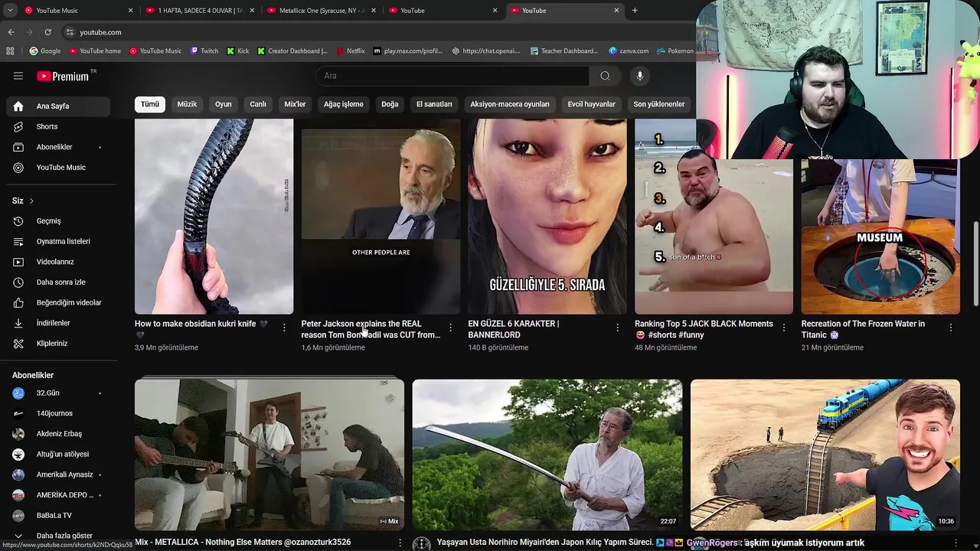This screenshot has height=551, width=980.
Task: Open Daha sonra izle list
Action: point(58,282)
